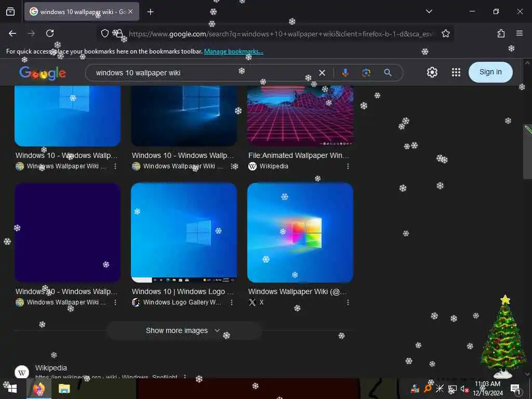532x399 pixels.
Task: Click the snowflake tray icon
Action: tap(440, 389)
